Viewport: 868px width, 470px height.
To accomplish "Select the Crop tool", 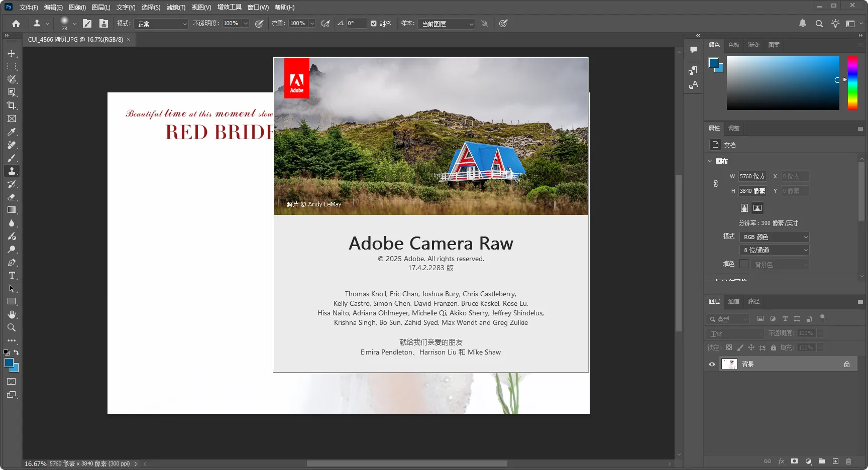I will tap(12, 105).
